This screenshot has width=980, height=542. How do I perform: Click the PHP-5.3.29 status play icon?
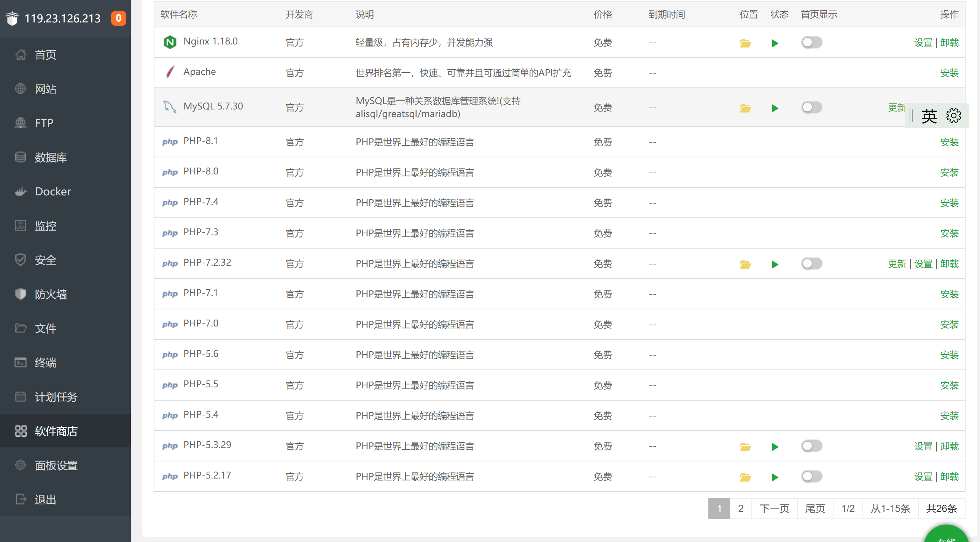point(775,447)
